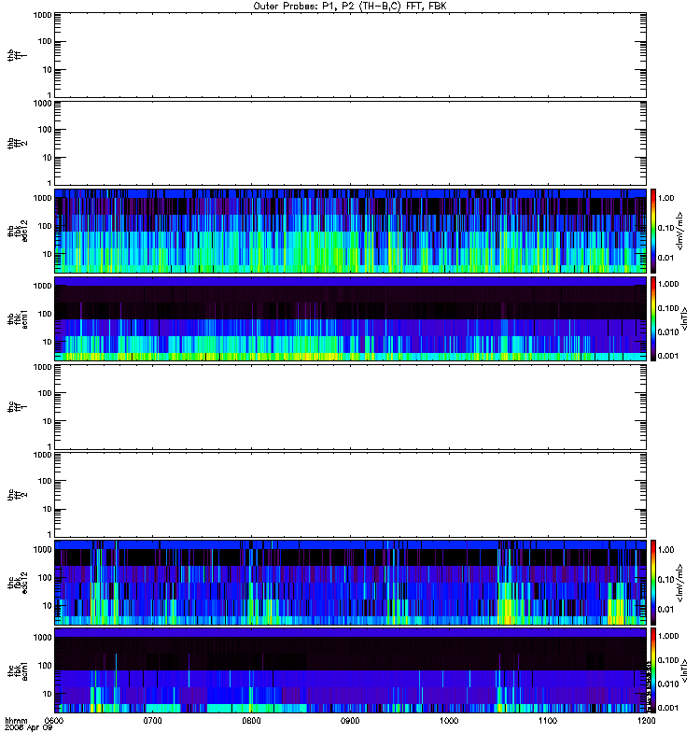
Task: Click '1.000' tick on thb scm1 color bar
Action: [x=668, y=284]
